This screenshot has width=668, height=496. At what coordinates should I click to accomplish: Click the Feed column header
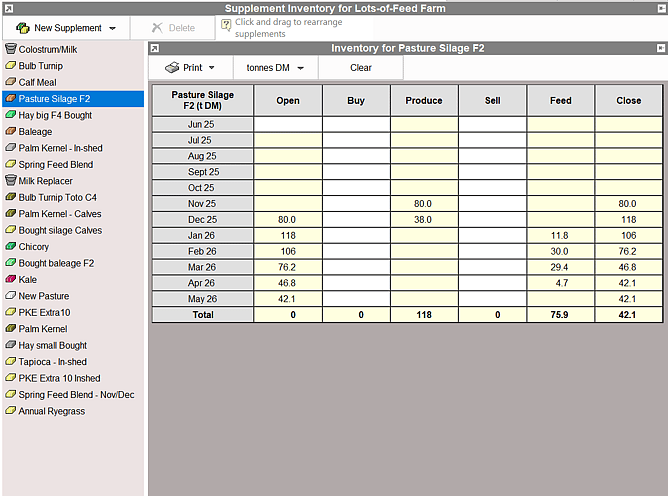[x=561, y=101]
